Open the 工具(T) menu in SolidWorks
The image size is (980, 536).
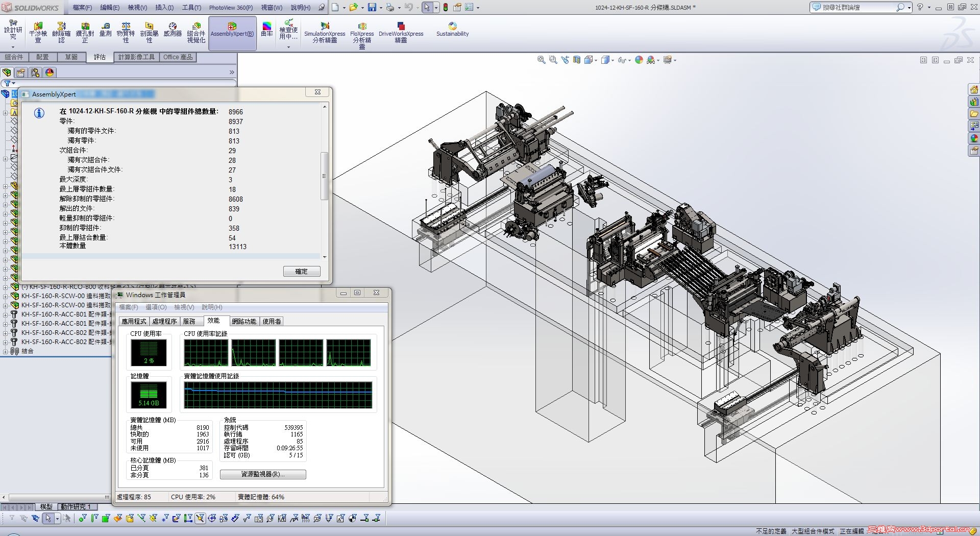pyautogui.click(x=191, y=8)
